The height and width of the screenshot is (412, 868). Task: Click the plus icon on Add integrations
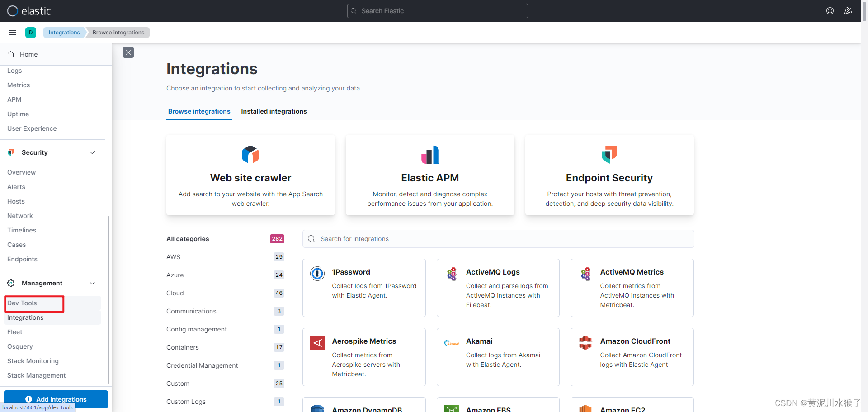pos(29,399)
